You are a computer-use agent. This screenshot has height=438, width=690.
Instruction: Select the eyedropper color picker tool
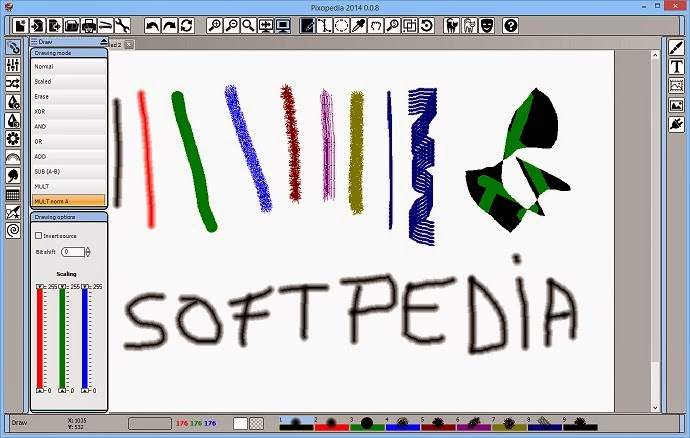click(359, 26)
